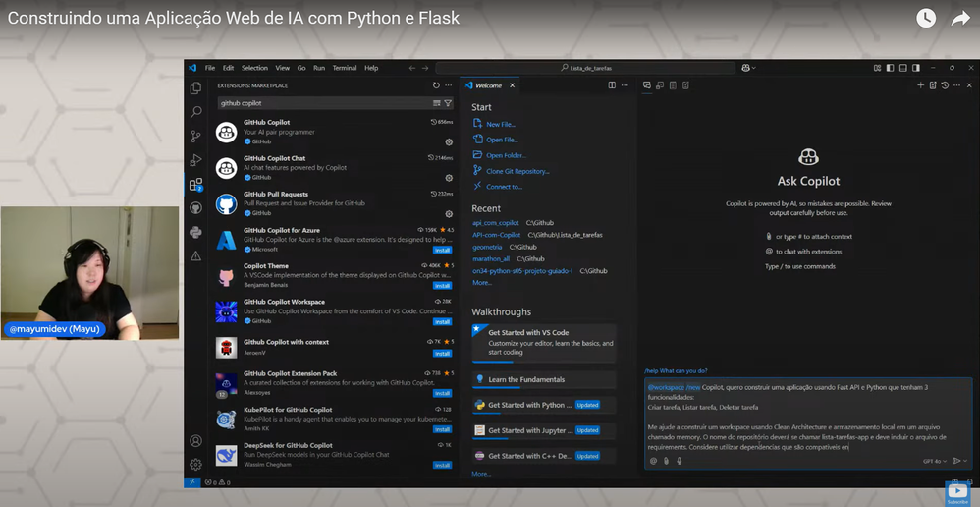The image size is (980, 507).
Task: Start voice chat with microphone icon
Action: tap(680, 461)
